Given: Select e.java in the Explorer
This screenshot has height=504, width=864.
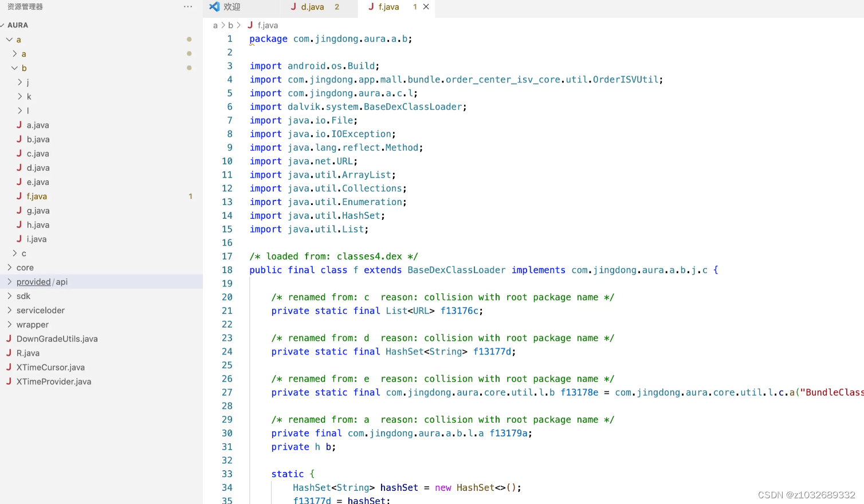Looking at the screenshot, I should pos(38,182).
